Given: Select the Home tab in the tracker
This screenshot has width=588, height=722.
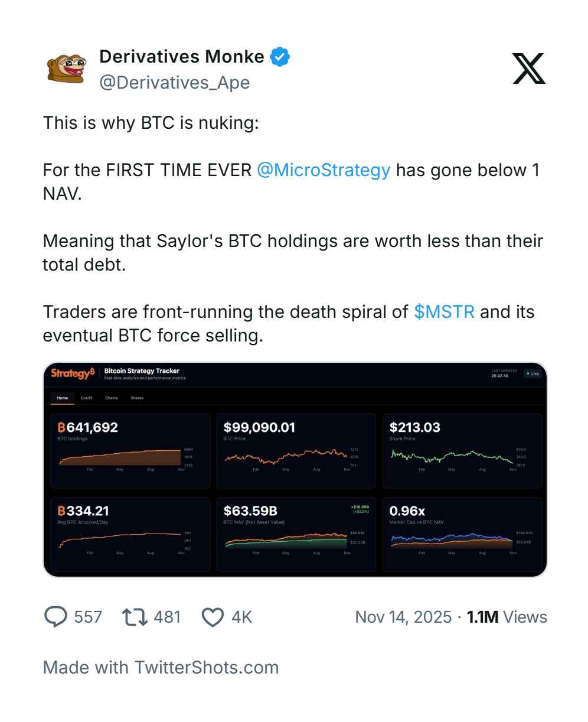Looking at the screenshot, I should pos(63,398).
